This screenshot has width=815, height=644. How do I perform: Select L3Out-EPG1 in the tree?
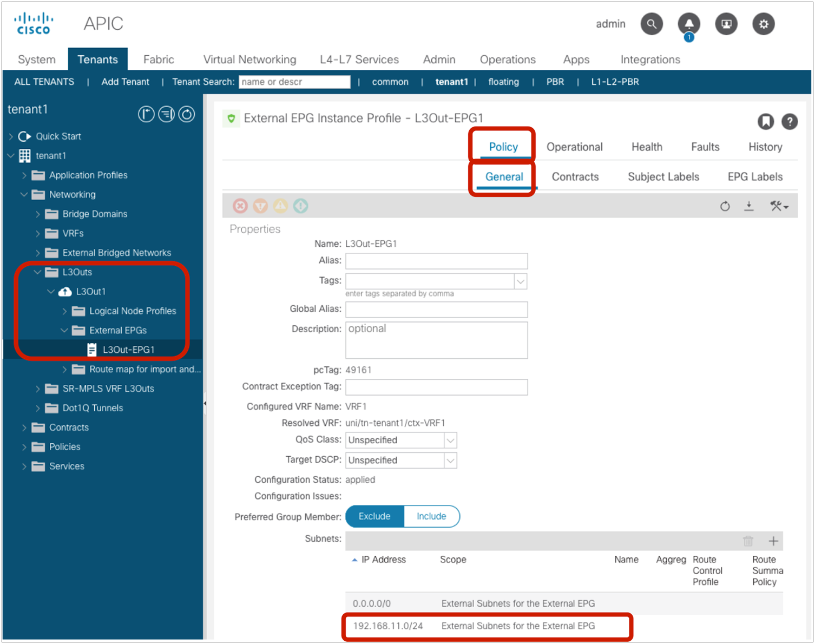(128, 350)
